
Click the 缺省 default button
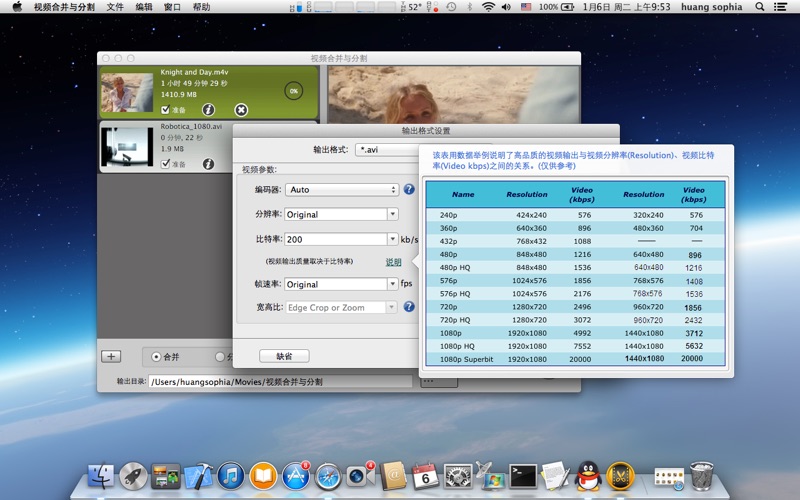pyautogui.click(x=284, y=356)
